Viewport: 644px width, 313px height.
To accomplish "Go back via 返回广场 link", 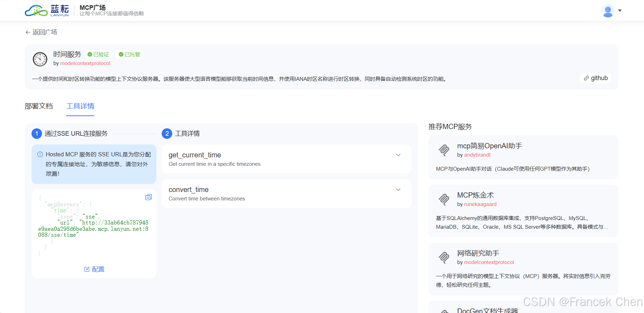I will point(41,32).
